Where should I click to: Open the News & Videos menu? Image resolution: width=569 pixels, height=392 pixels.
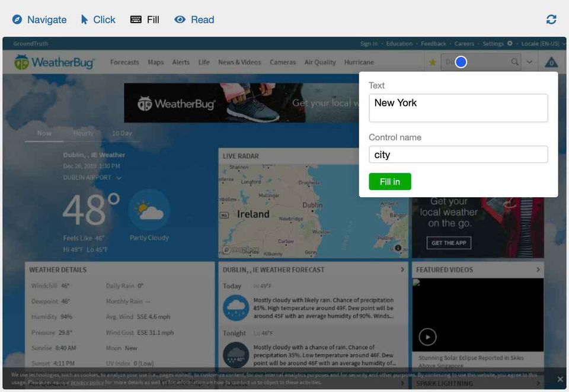[x=239, y=62]
